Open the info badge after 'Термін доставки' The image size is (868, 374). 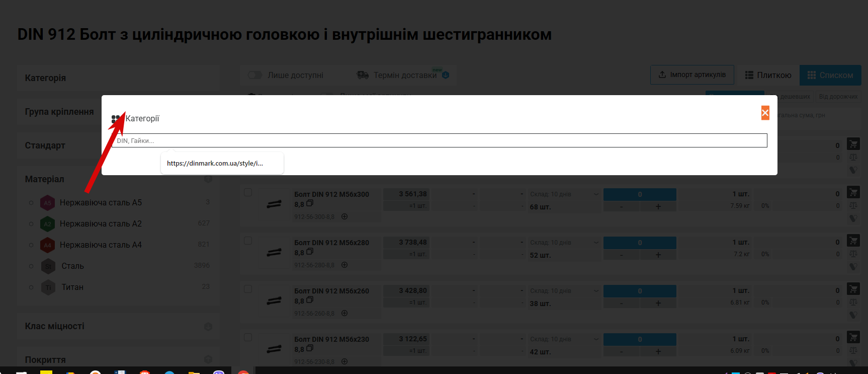[446, 75]
